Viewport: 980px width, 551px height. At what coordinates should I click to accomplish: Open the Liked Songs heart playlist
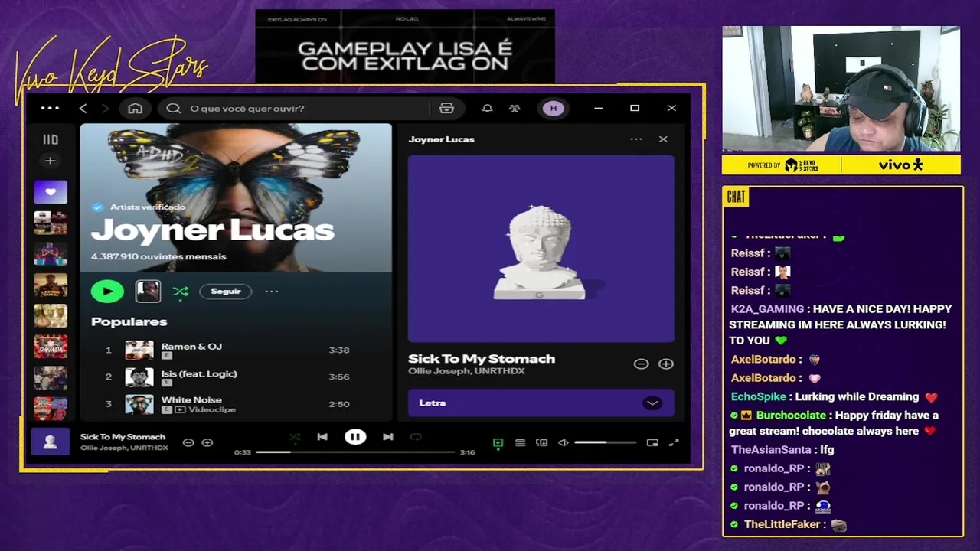tap(51, 192)
